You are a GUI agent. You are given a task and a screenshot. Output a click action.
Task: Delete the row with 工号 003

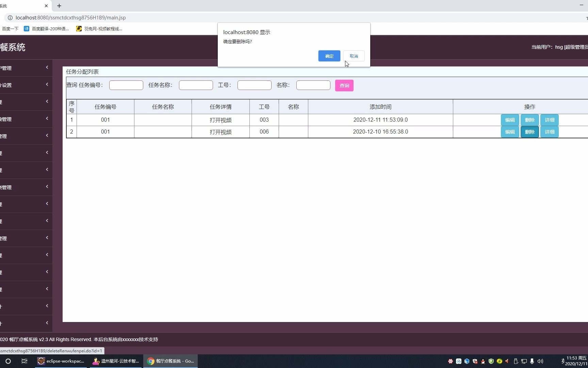point(529,120)
